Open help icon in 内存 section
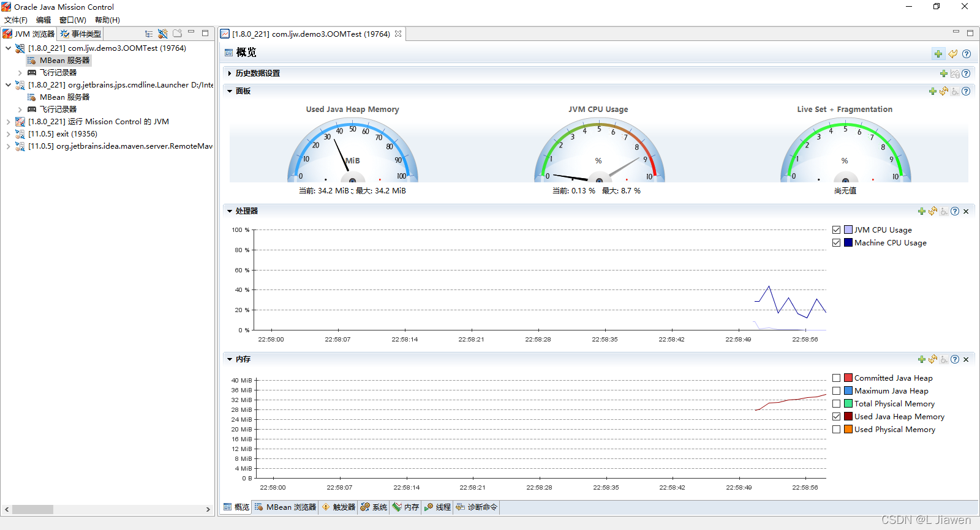This screenshot has height=530, width=980. click(x=955, y=359)
